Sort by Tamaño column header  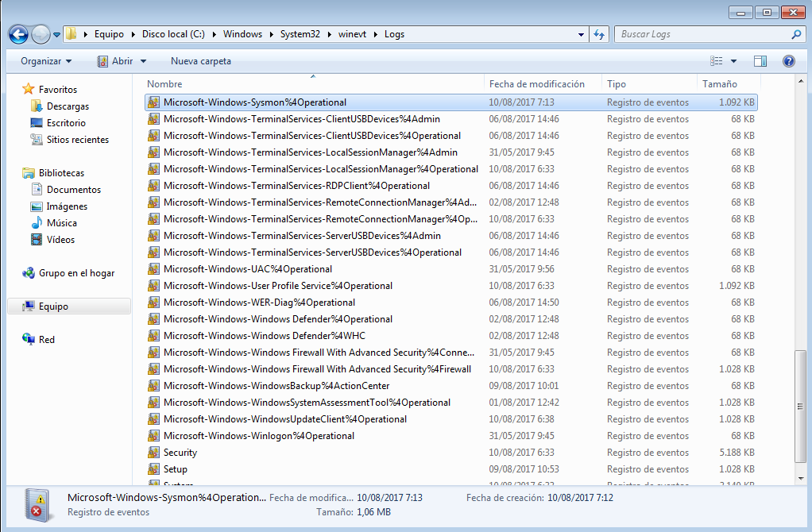(x=719, y=84)
